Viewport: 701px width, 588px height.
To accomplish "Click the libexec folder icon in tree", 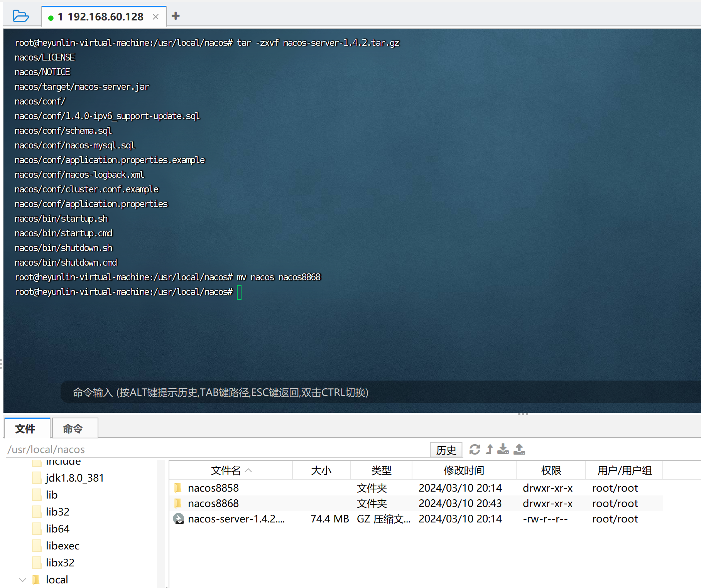I will click(x=37, y=546).
